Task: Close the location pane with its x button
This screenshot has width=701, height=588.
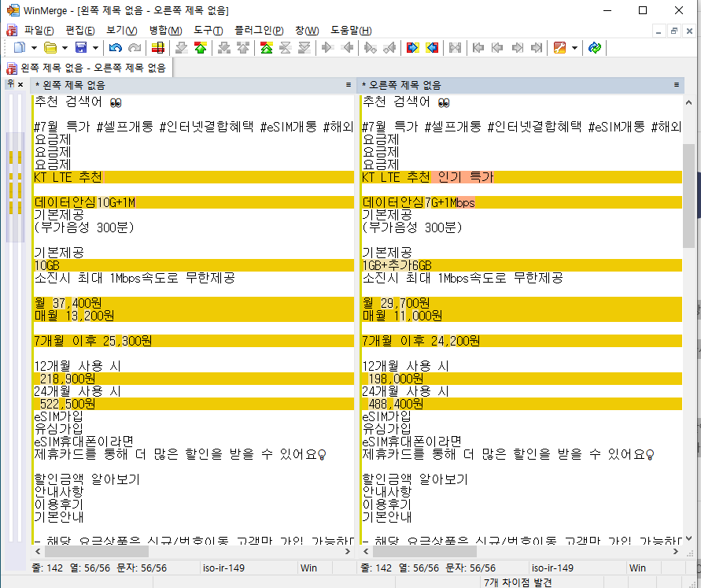Action: 20,84
